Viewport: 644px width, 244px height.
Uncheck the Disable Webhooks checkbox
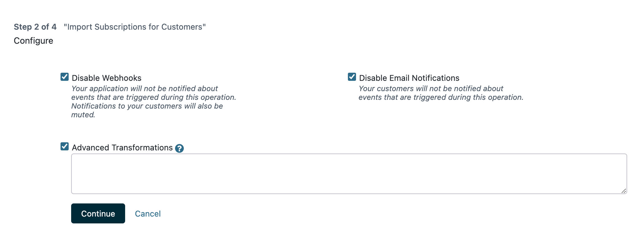tap(65, 77)
